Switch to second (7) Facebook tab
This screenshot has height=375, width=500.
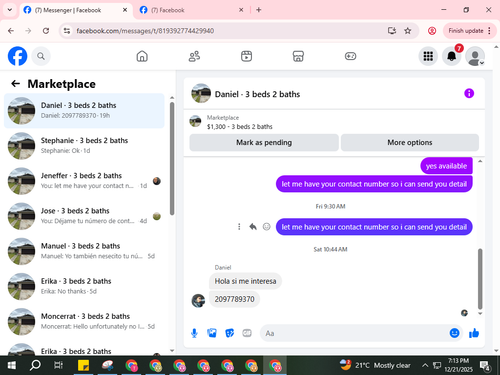tap(192, 10)
